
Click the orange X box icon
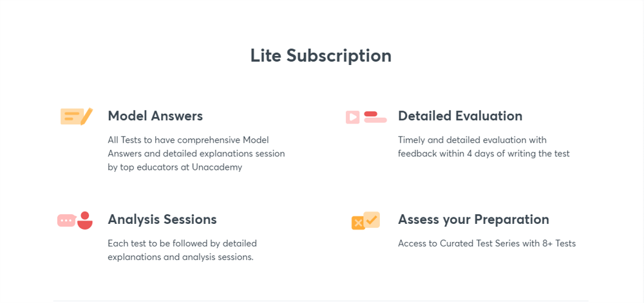358,223
